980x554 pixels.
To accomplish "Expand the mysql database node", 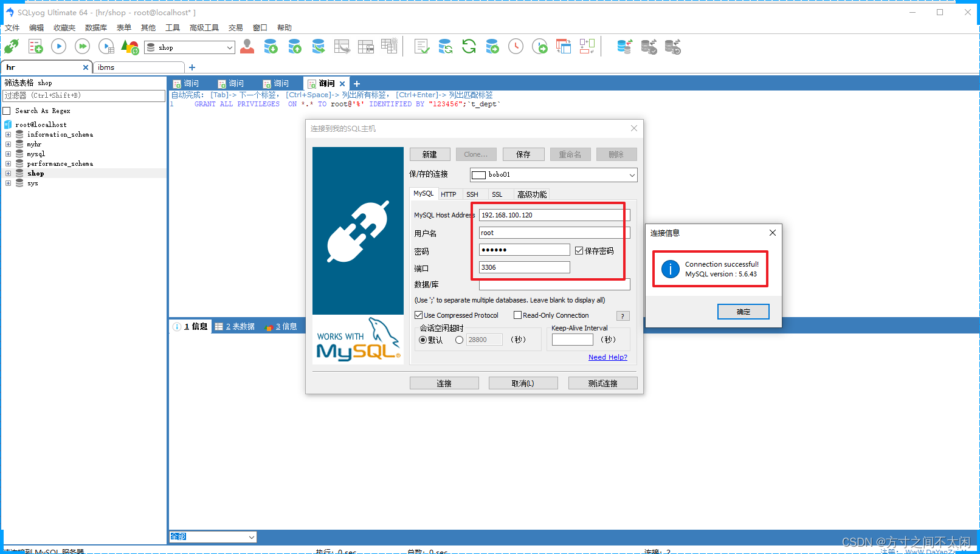I will click(x=8, y=154).
